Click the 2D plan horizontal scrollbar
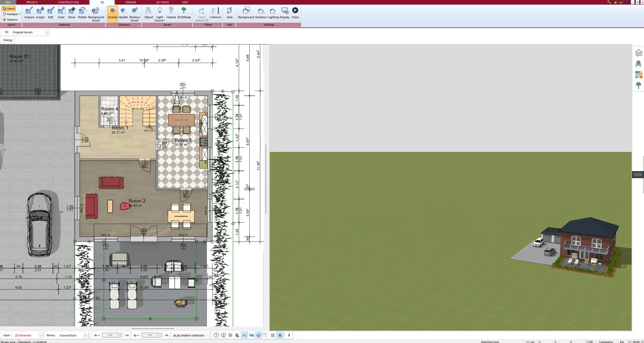644x343 pixels. point(153,329)
